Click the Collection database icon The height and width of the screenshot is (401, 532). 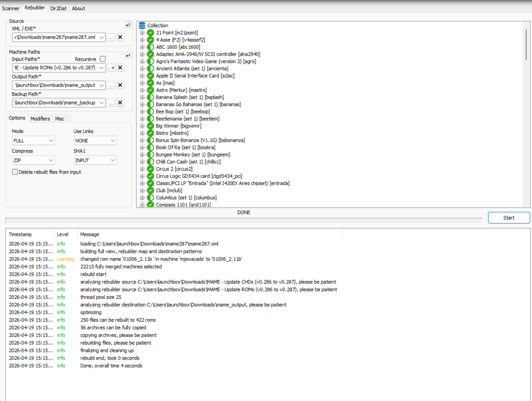142,25
